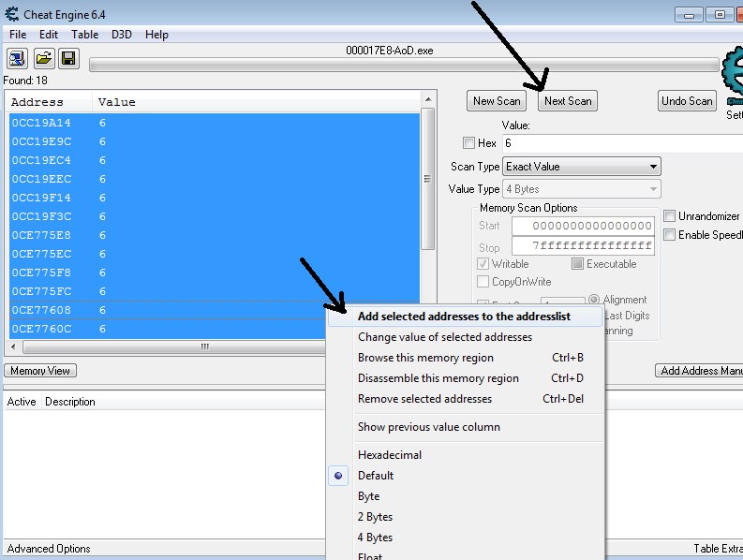Screen dimensions: 743x560
Task: Choose Add selected addresses to the addresslist
Action: pyautogui.click(x=465, y=316)
